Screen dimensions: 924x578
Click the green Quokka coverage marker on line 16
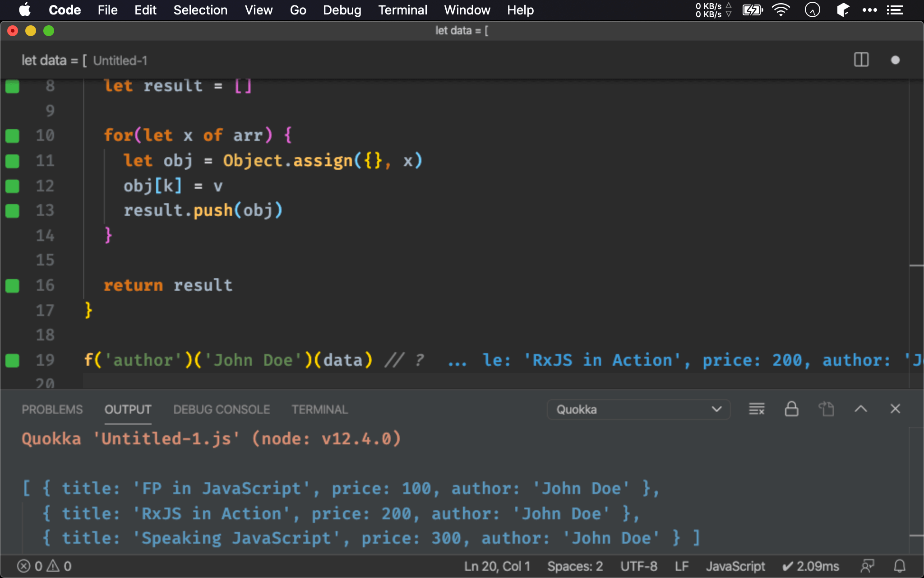12,285
